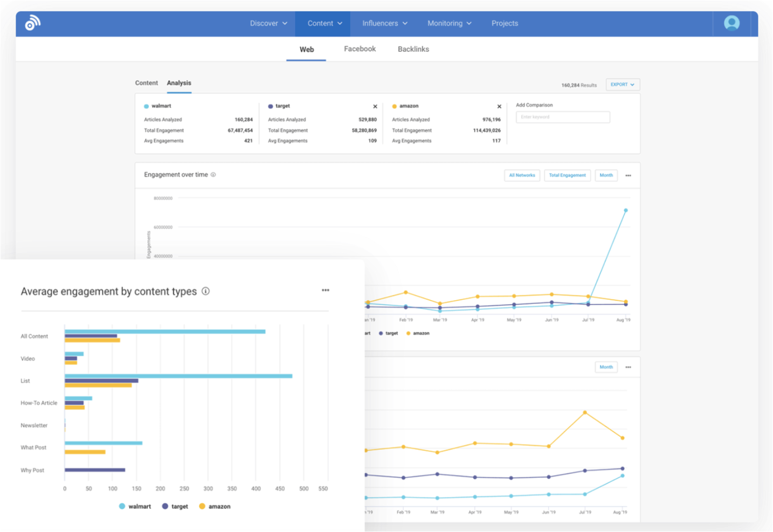773x532 pixels.
Task: Toggle amazon legend under engagement line chart
Action: coord(418,334)
